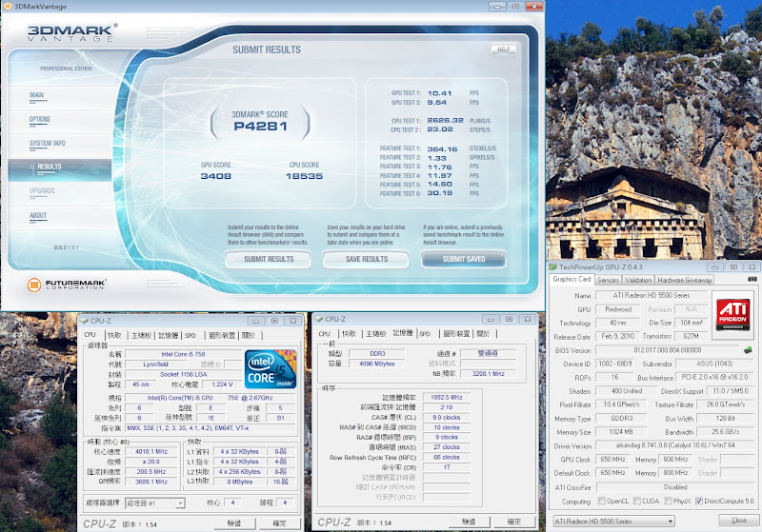Screen dimensions: 762x532
Task: Click the NB frequency value 3208.1 MHz
Action: click(489, 374)
